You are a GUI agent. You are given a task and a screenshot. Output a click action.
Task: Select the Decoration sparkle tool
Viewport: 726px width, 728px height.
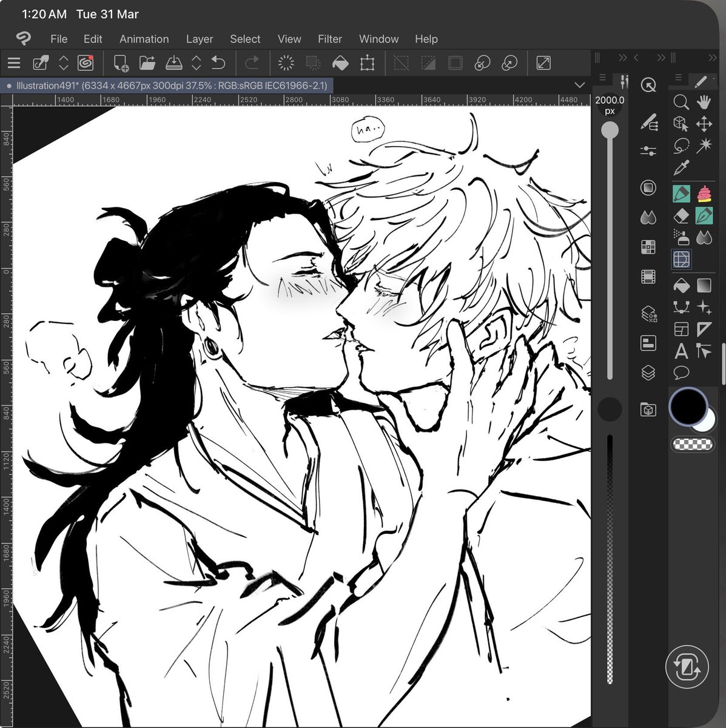click(x=704, y=307)
